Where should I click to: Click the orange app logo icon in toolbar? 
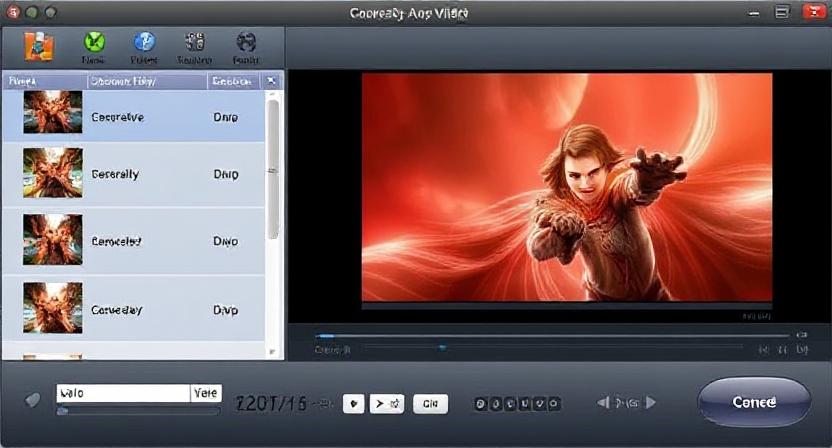click(x=37, y=46)
